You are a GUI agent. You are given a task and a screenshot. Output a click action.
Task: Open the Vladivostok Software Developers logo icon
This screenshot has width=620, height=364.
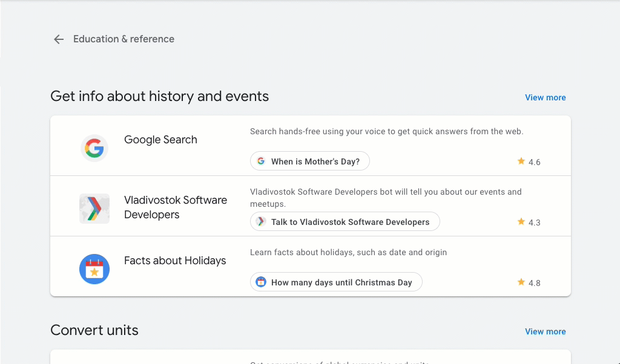click(94, 209)
